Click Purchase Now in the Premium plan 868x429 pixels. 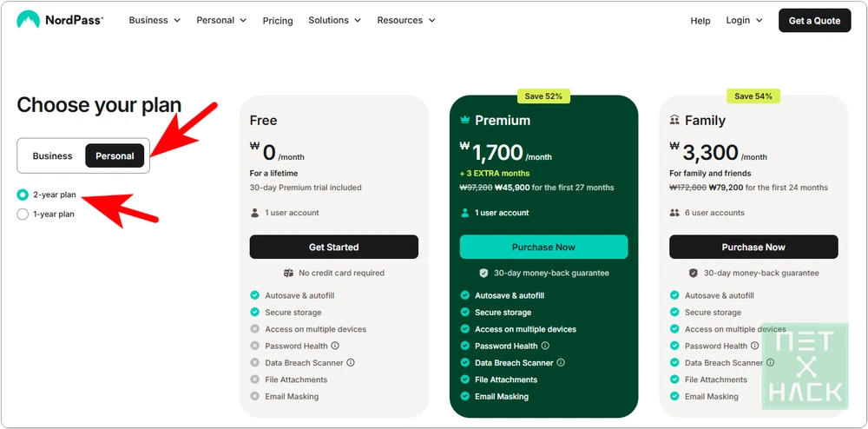tap(543, 247)
